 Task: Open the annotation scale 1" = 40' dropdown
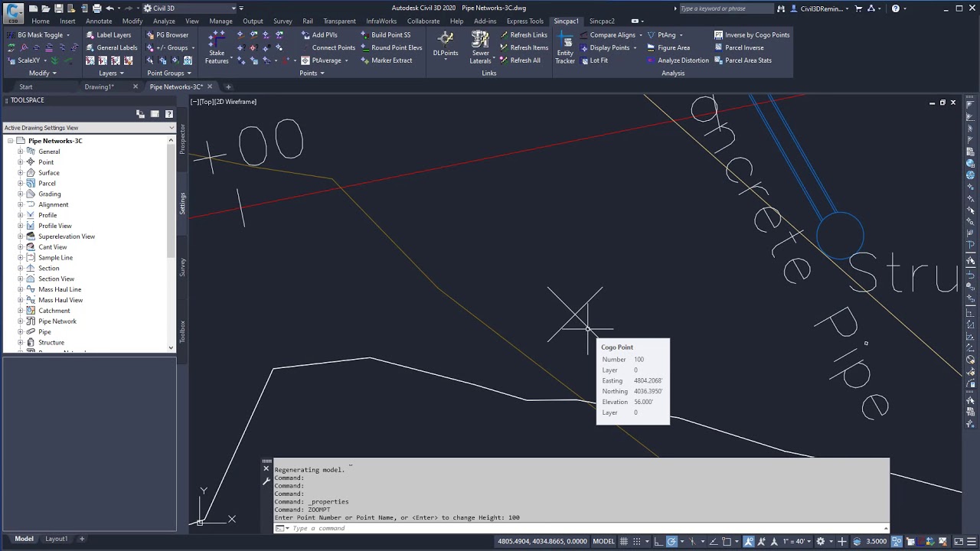(799, 541)
